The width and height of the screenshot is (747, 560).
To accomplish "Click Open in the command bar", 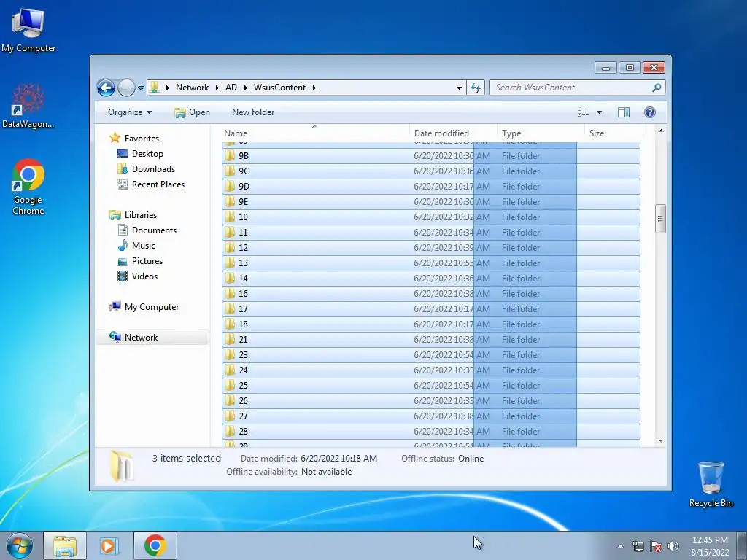I will pos(193,112).
